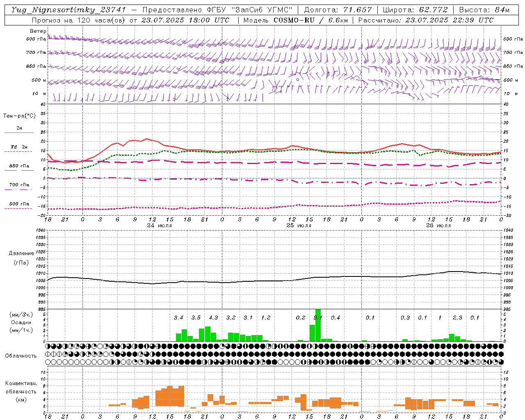The height and width of the screenshot is (420, 525).
Task: Select forecast start 23.07.2025 18:00 UTC
Action: [x=186, y=20]
